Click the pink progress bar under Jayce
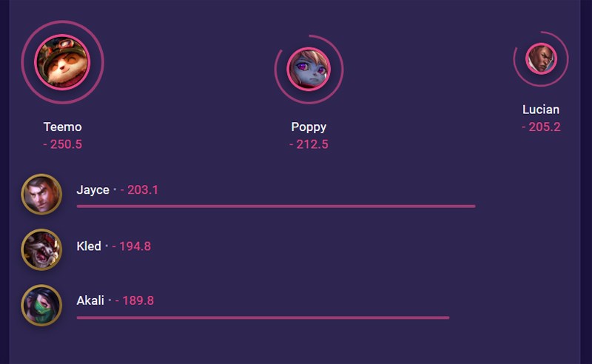Screen dimensions: 592x364 tap(276, 206)
